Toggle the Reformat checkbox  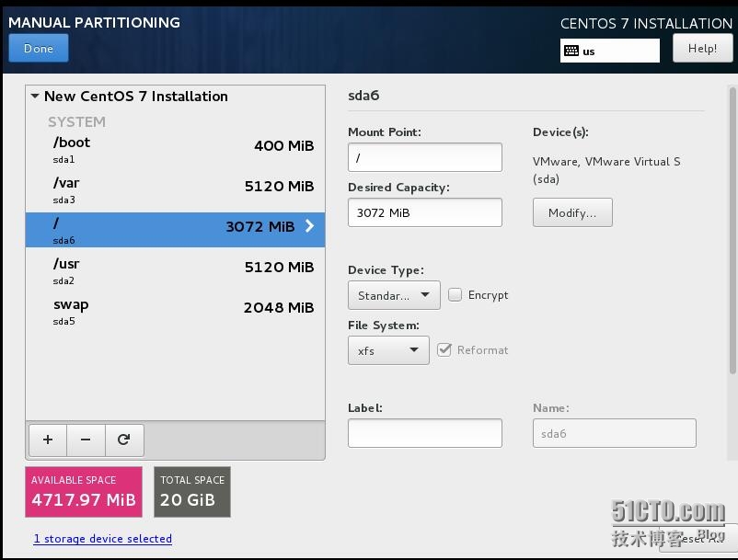[x=444, y=349]
